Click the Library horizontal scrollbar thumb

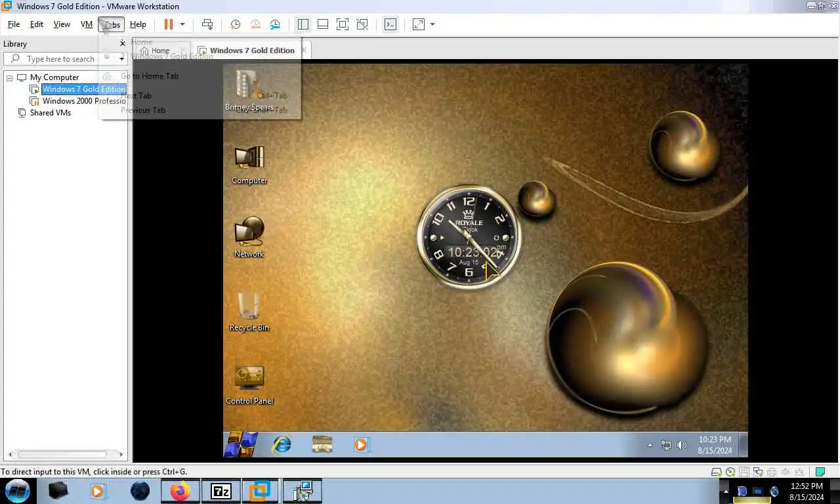62,454
